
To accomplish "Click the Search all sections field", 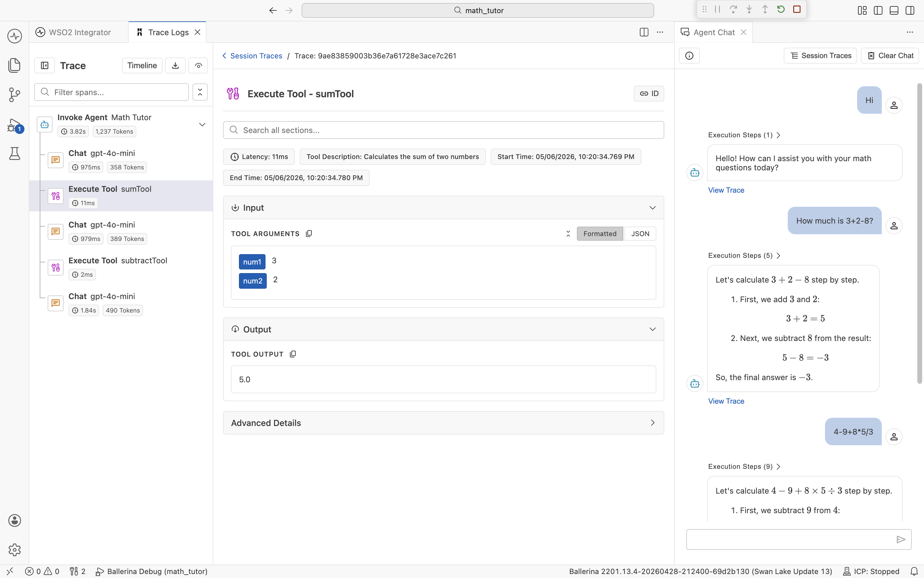I will (443, 130).
